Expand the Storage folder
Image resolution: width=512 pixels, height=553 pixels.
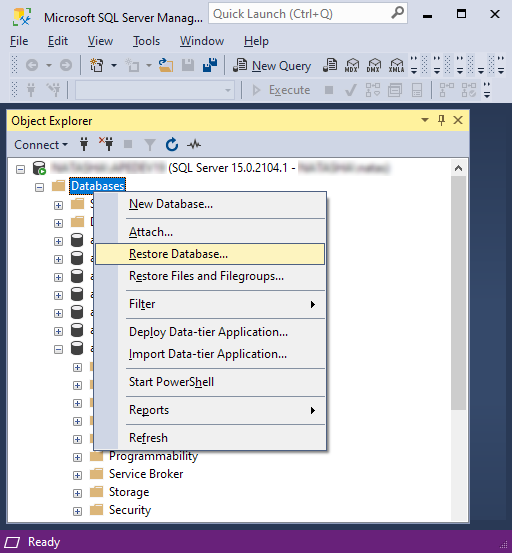coord(77,493)
